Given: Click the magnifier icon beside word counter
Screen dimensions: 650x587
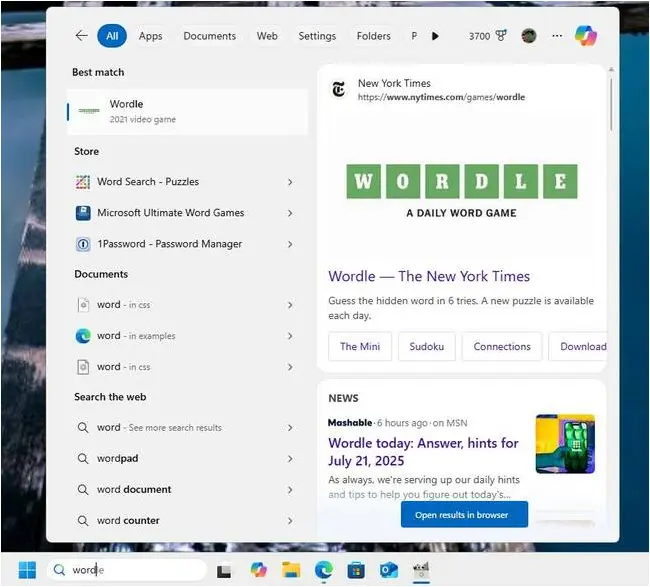Looking at the screenshot, I should coord(83,521).
